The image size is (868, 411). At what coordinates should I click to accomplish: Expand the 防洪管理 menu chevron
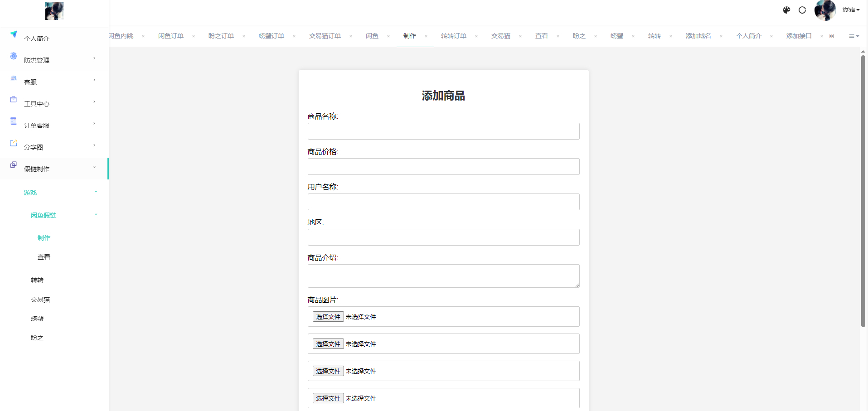pos(94,58)
